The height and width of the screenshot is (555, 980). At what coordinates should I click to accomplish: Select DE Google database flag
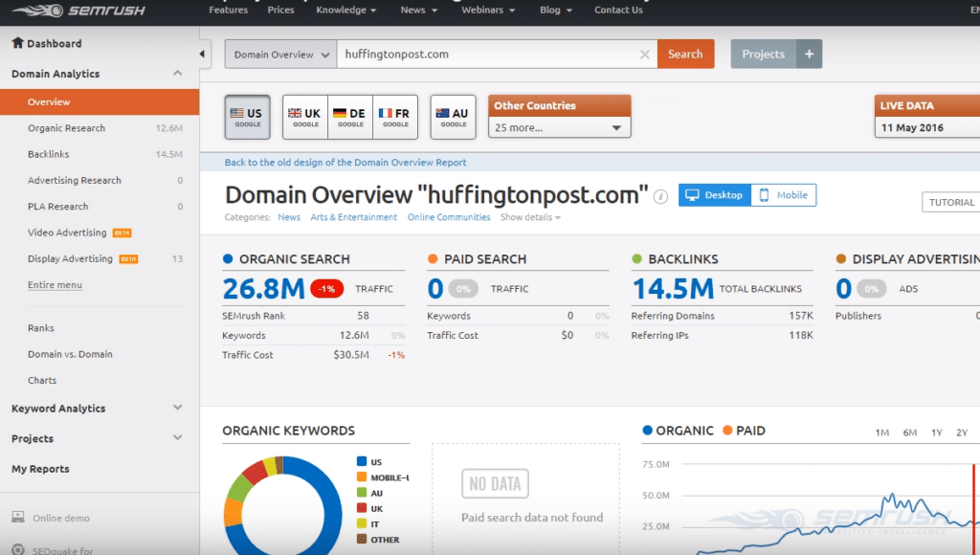350,117
